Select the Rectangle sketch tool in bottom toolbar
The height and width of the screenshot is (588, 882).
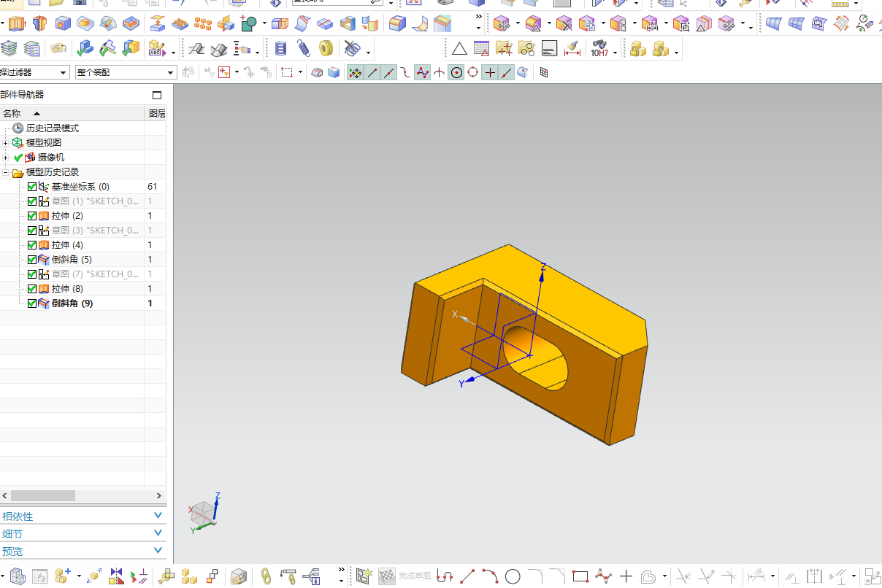tap(580, 576)
